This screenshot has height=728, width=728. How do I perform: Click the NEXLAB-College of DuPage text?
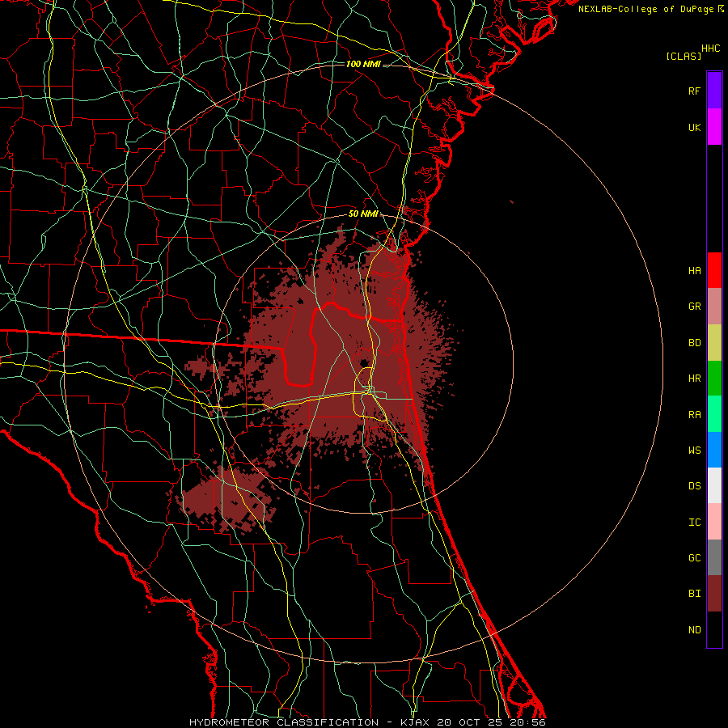646,9
